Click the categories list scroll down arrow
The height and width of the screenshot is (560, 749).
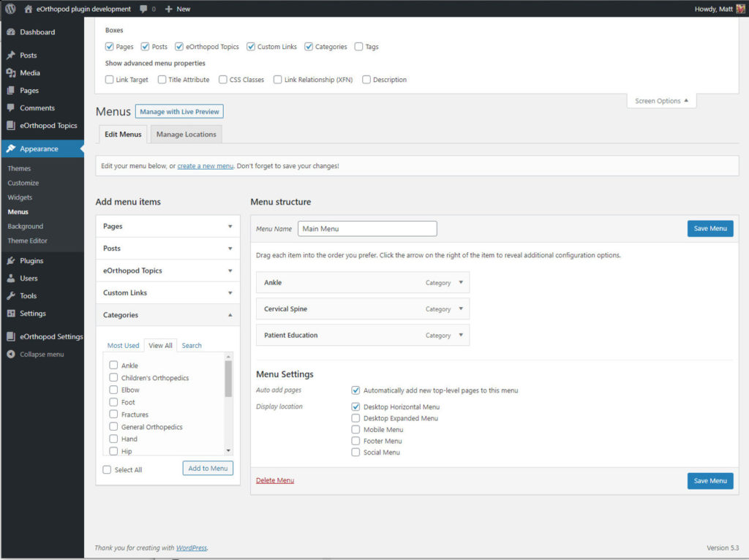(228, 450)
